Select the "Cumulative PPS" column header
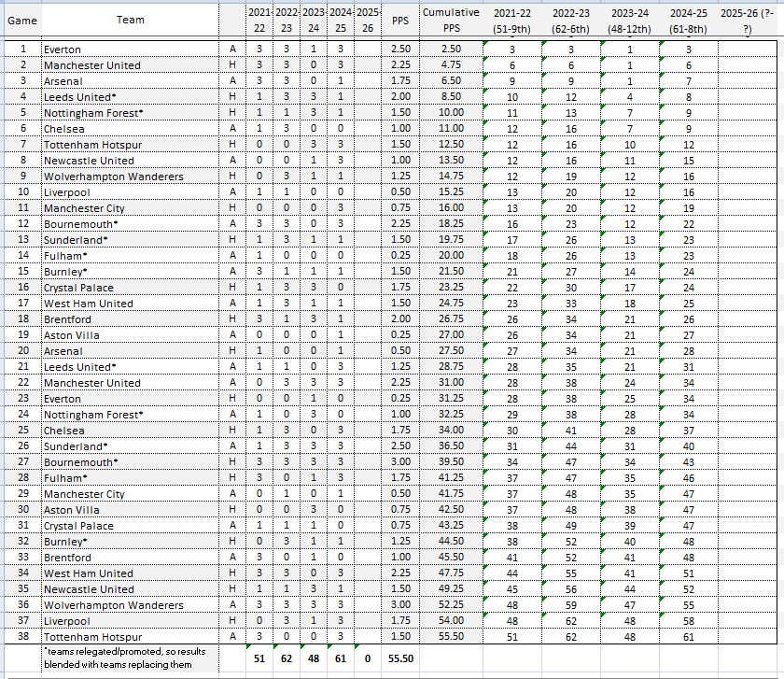The image size is (784, 679). coord(451,21)
